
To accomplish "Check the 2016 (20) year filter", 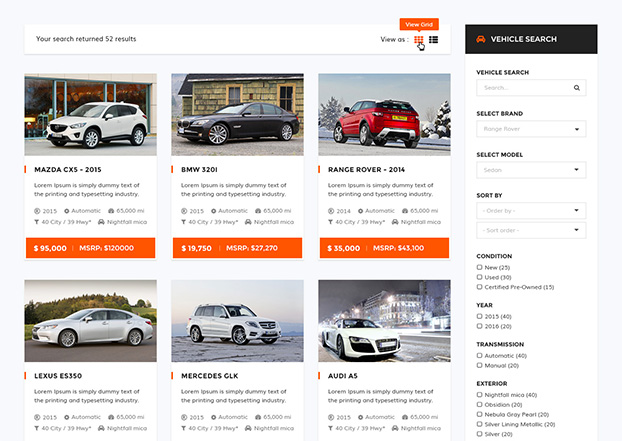I will coord(479,326).
